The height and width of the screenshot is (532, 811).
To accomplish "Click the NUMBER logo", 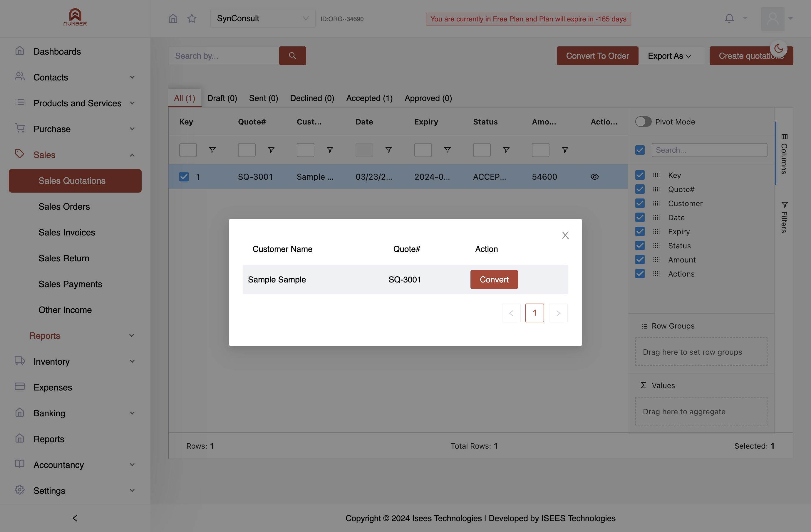I will [75, 17].
